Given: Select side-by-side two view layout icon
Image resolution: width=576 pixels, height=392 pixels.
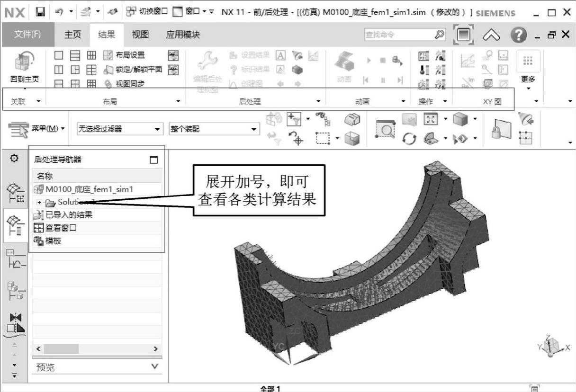Looking at the screenshot, I should [x=59, y=70].
